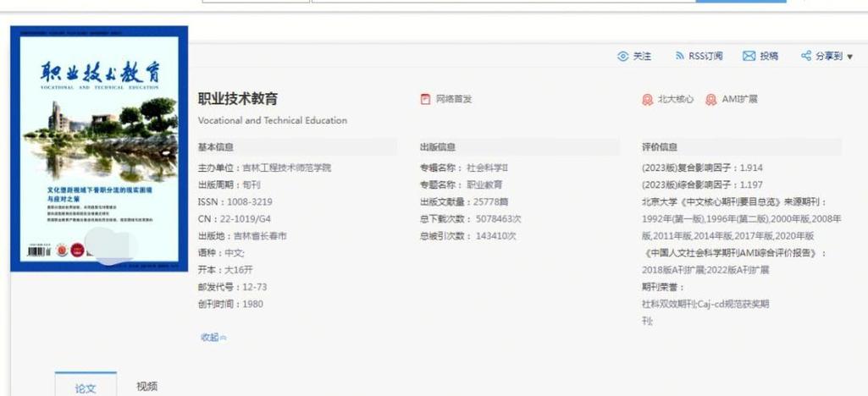This screenshot has width=868, height=396.
Task: Click the 创刊时间：1980 line
Action: [231, 304]
